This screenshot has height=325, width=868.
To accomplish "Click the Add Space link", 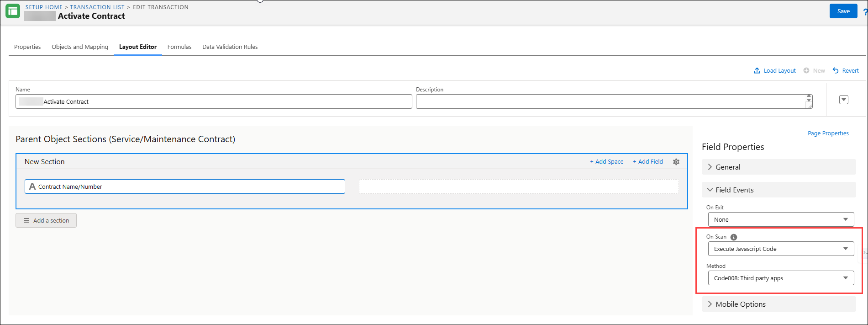I will pos(606,161).
